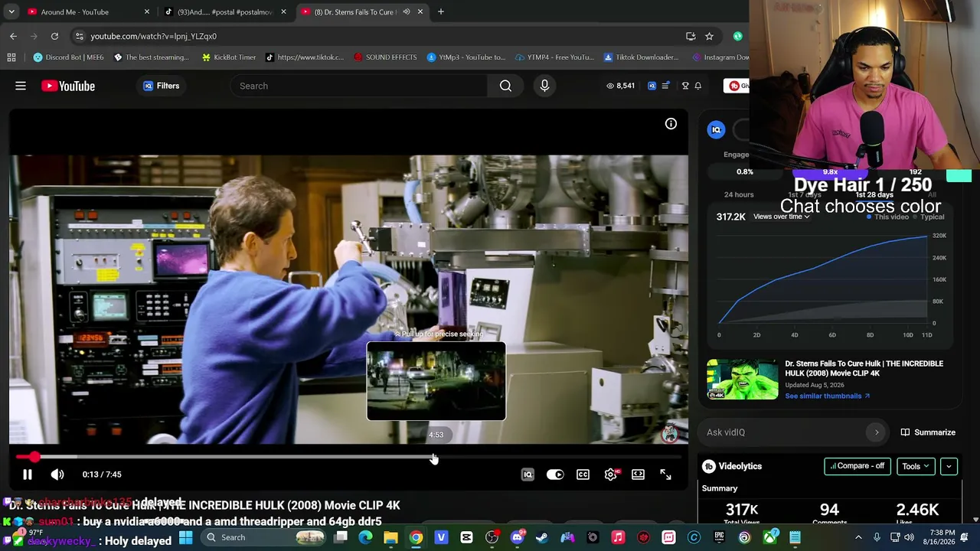
Task: Go back to the previous page
Action: [x=13, y=36]
